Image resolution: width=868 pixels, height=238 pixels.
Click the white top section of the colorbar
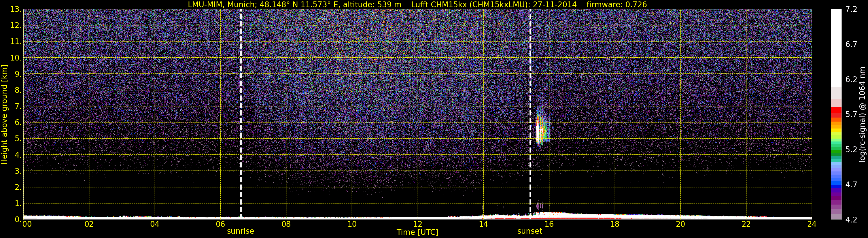click(836, 48)
